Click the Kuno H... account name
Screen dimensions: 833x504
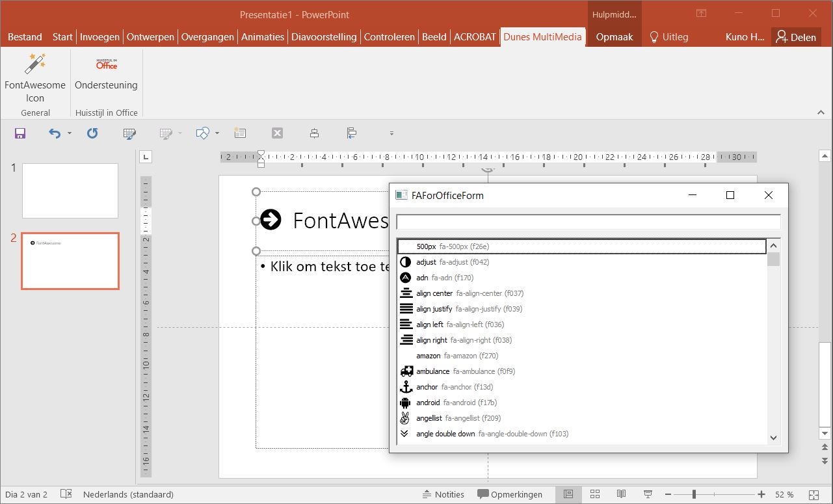745,37
